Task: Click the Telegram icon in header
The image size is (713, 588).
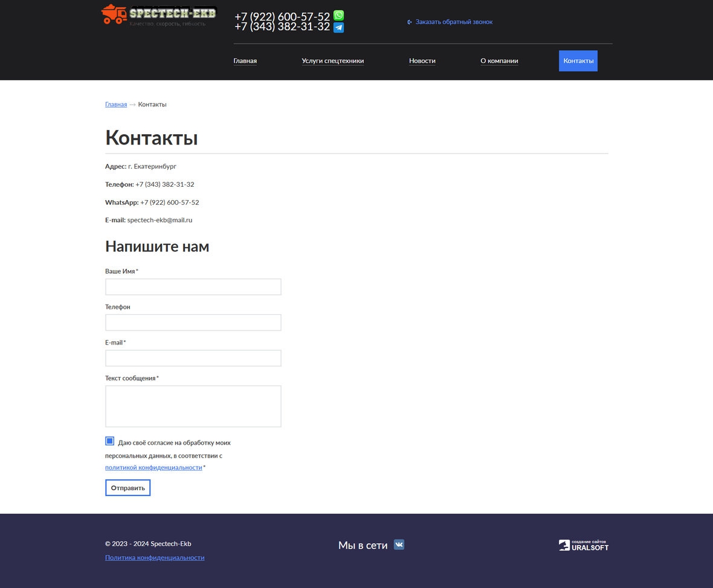Action: tap(338, 28)
